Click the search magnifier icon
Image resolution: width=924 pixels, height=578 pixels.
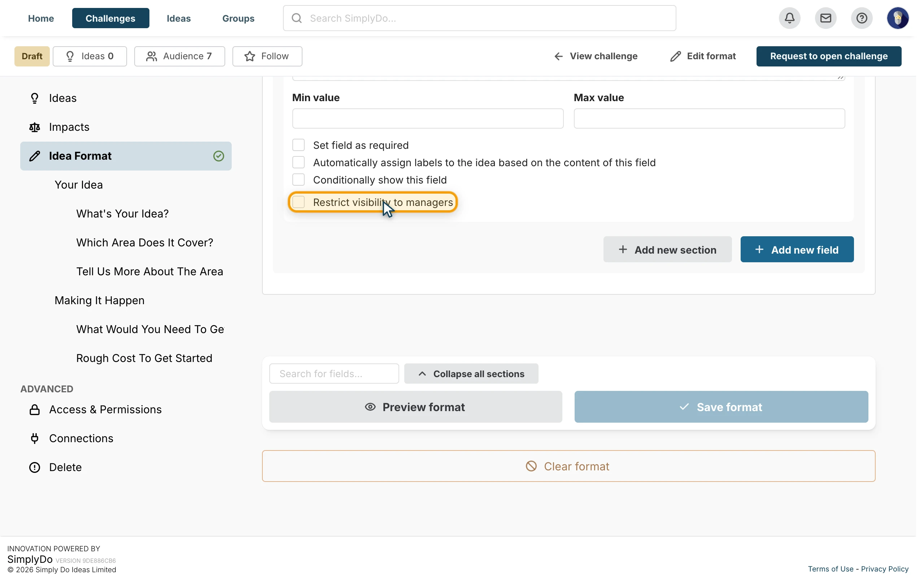click(297, 18)
